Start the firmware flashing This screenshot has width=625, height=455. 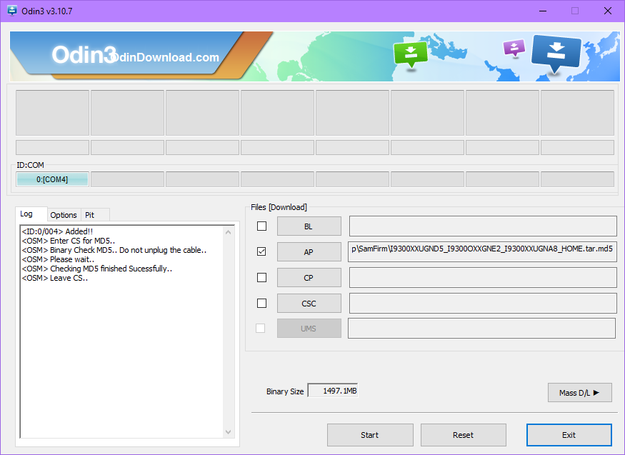(370, 435)
